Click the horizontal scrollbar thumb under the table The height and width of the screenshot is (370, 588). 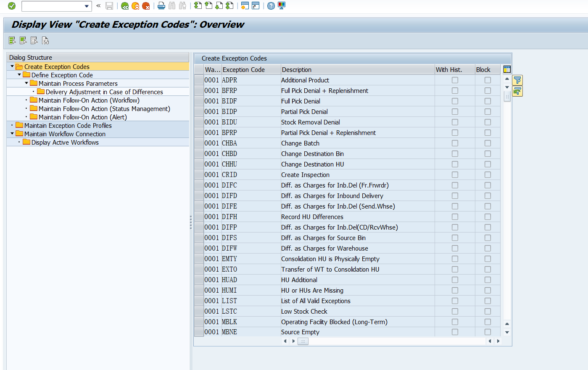point(303,341)
